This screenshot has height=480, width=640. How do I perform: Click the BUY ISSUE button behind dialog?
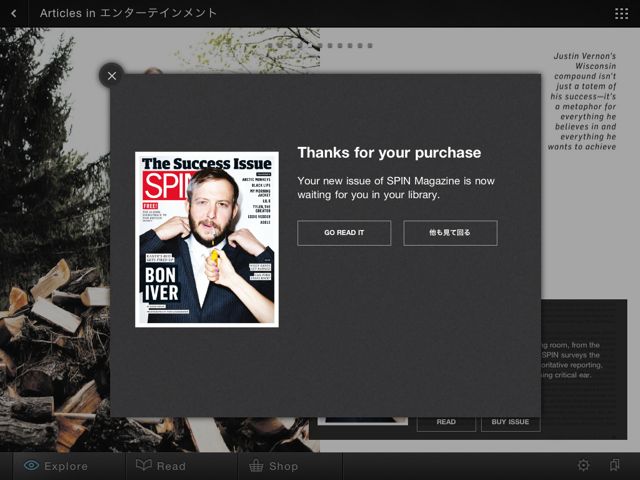(x=511, y=424)
